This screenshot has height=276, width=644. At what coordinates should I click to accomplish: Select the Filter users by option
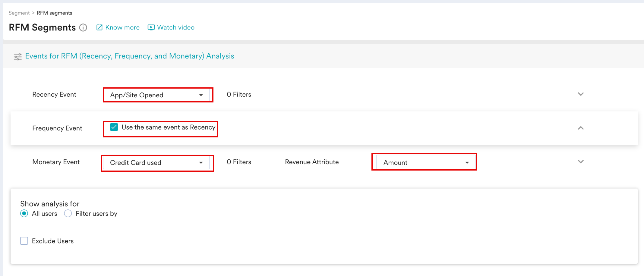pos(68,214)
